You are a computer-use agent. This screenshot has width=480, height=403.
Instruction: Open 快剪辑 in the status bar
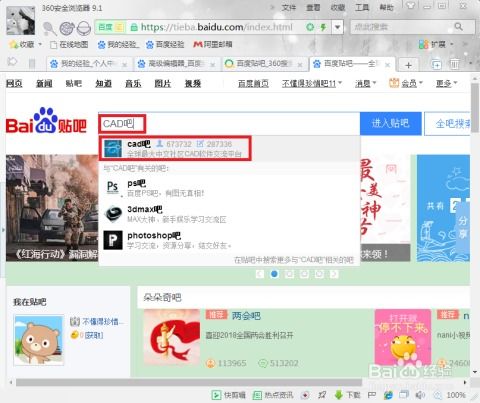229,395
